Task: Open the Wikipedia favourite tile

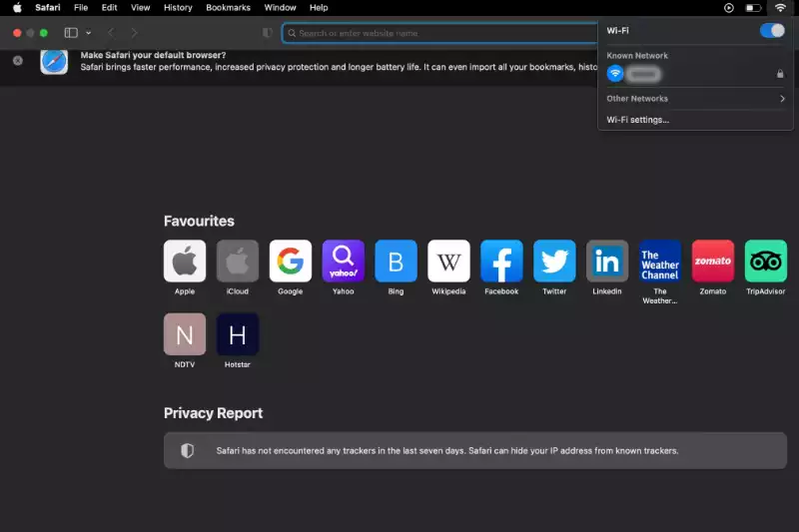Action: point(448,261)
